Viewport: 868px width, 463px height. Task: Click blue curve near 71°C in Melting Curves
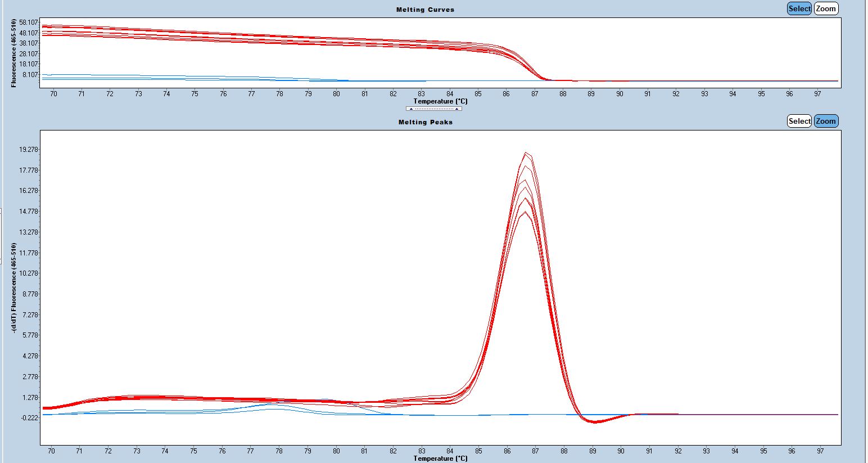click(82, 75)
